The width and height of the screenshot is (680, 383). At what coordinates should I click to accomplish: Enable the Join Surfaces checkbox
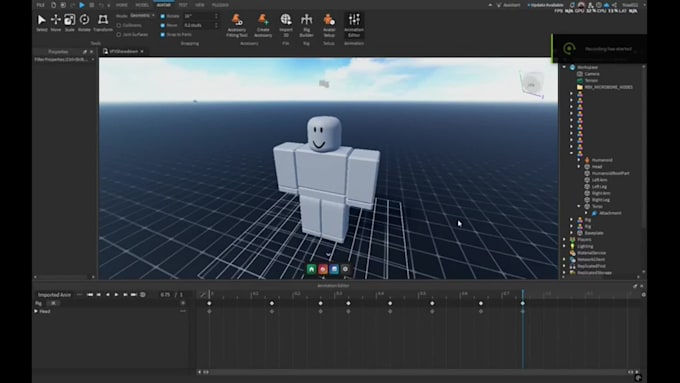[118, 34]
